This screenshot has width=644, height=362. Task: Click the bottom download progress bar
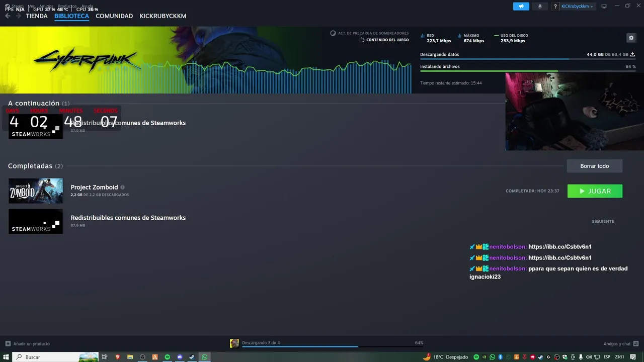[x=333, y=346]
